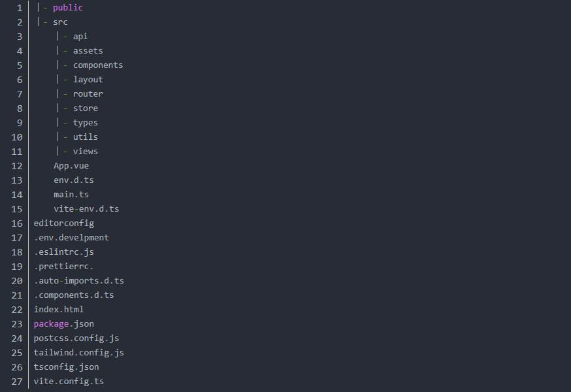Screen dimensions: 571x392
Task: Click the store folder entry
Action: point(85,108)
